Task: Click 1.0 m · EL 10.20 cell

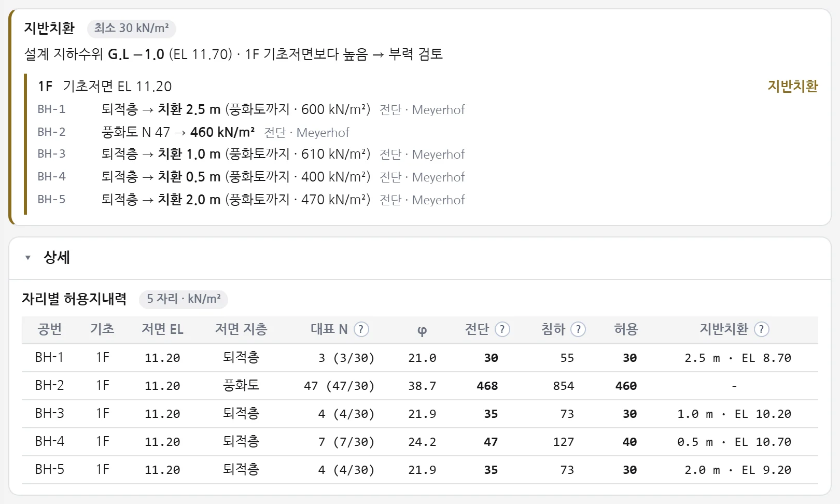Action: pyautogui.click(x=734, y=414)
